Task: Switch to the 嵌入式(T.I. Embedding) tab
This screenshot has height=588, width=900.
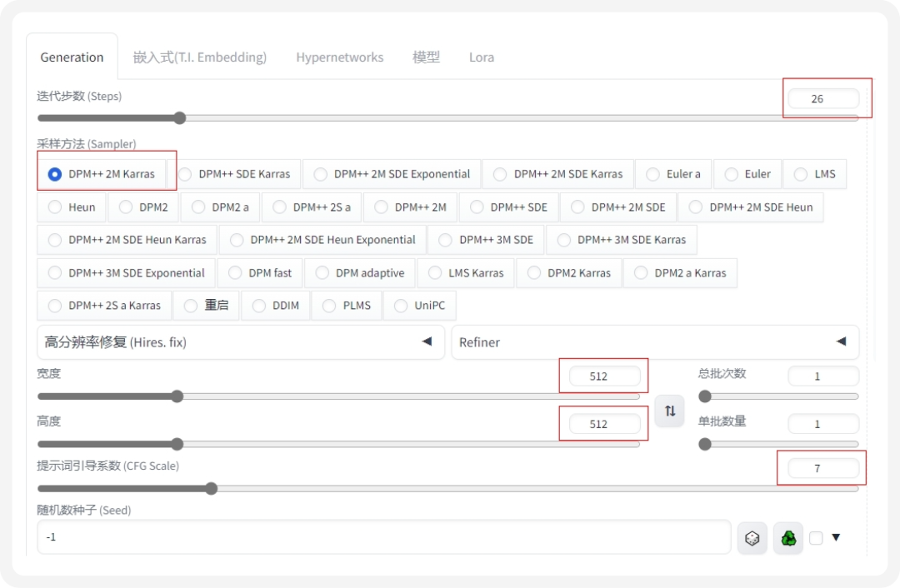Action: [200, 57]
